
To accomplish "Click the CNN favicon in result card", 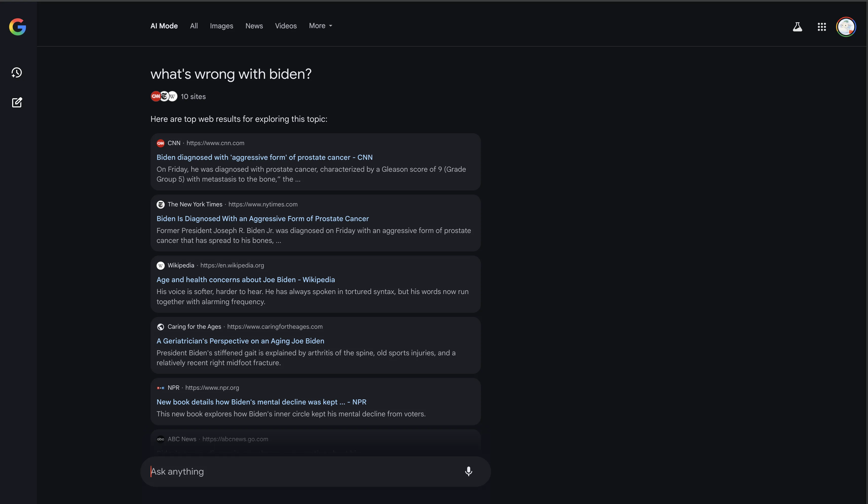I will pyautogui.click(x=161, y=143).
